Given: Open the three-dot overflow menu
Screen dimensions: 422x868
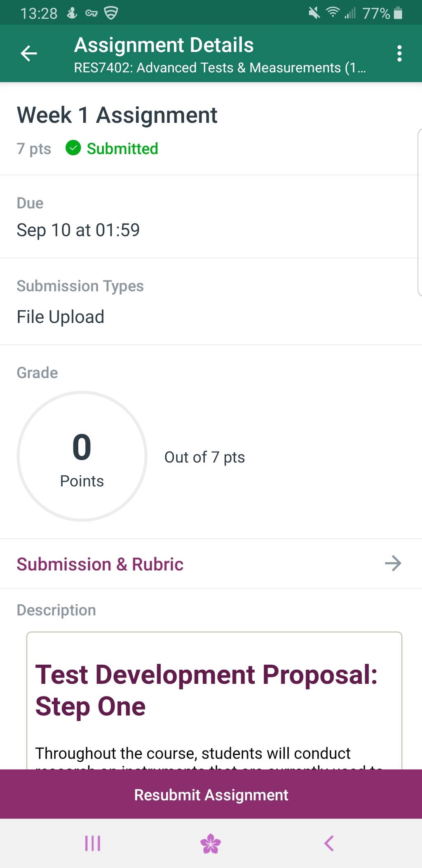Looking at the screenshot, I should click(x=399, y=54).
